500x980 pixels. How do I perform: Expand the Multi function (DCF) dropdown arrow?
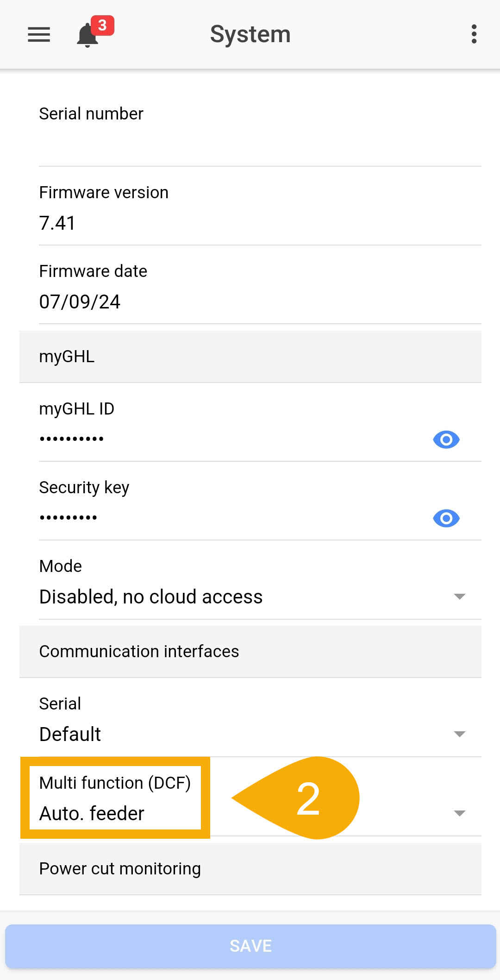point(459,813)
